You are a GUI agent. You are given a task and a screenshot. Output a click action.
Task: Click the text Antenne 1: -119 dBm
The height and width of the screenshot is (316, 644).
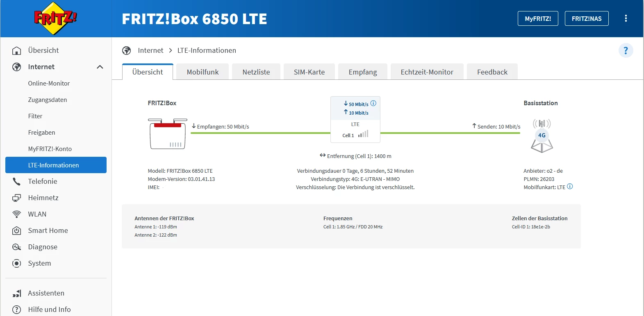(x=156, y=227)
